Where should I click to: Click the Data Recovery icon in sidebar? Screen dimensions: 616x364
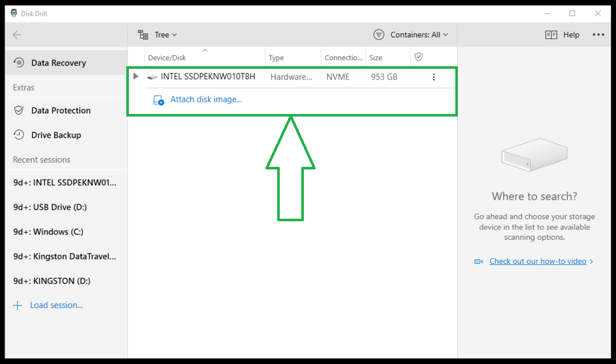[x=19, y=63]
